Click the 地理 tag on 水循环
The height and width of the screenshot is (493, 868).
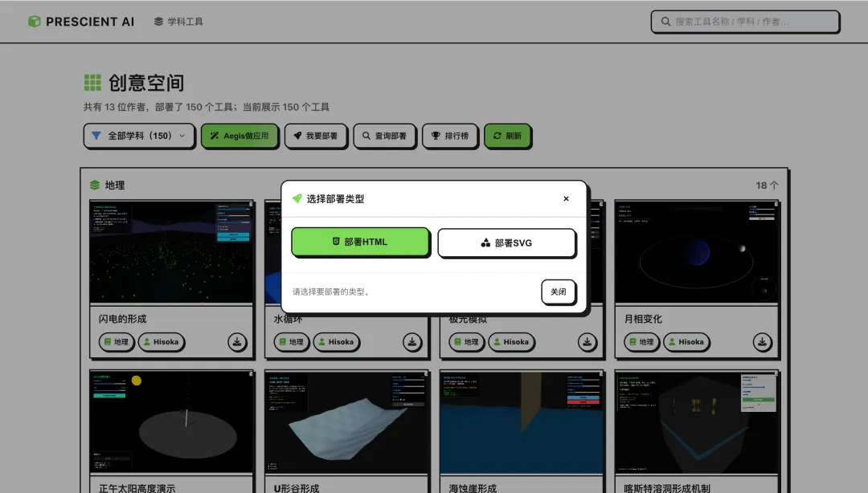coord(291,342)
